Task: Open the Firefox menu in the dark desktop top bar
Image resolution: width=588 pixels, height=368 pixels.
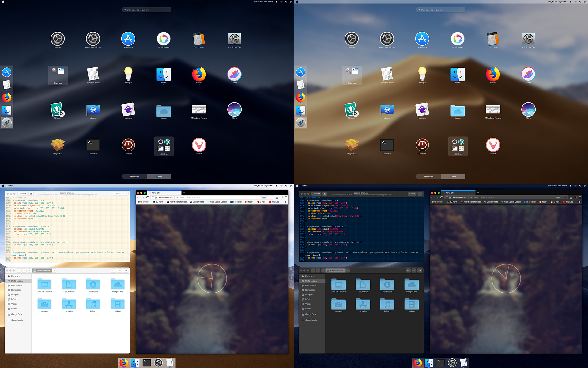Action: click(x=304, y=186)
